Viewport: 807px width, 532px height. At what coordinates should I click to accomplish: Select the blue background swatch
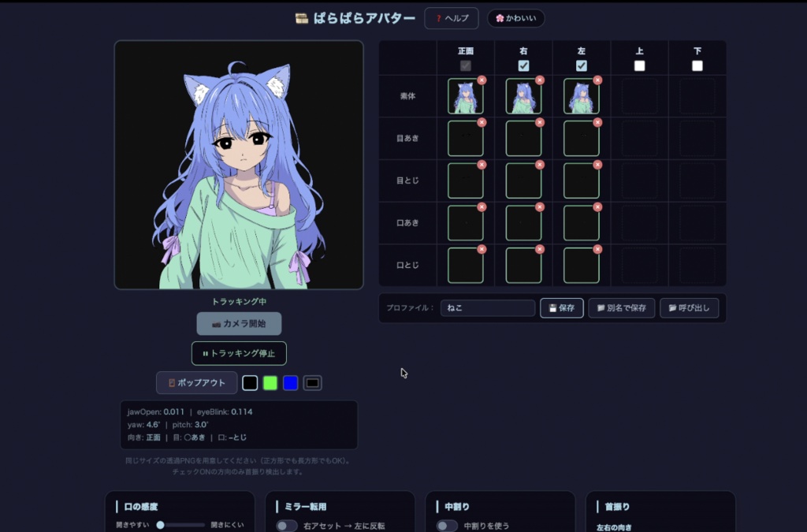pyautogui.click(x=290, y=383)
